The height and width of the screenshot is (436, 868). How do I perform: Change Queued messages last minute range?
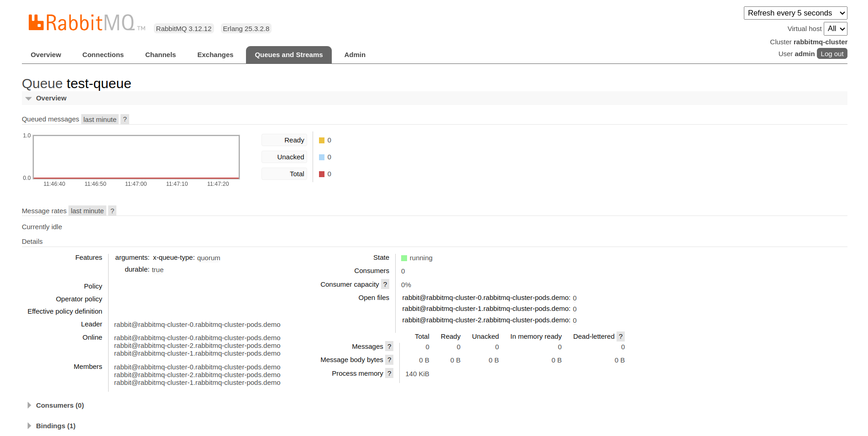coord(99,119)
